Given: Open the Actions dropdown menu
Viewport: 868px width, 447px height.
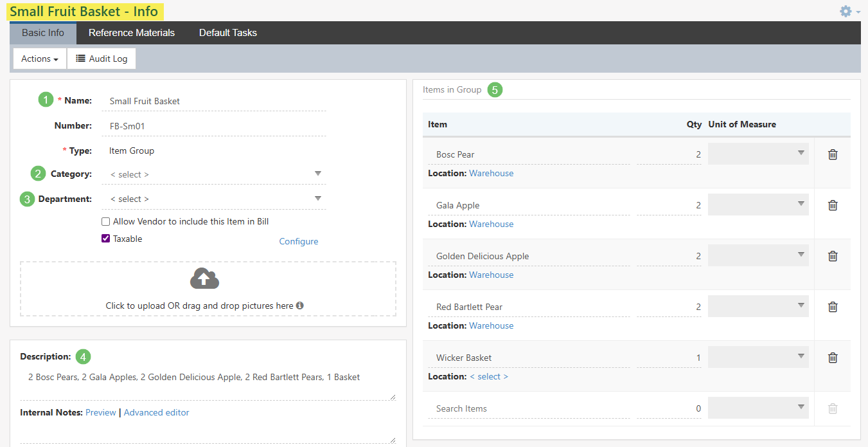Looking at the screenshot, I should pos(40,59).
